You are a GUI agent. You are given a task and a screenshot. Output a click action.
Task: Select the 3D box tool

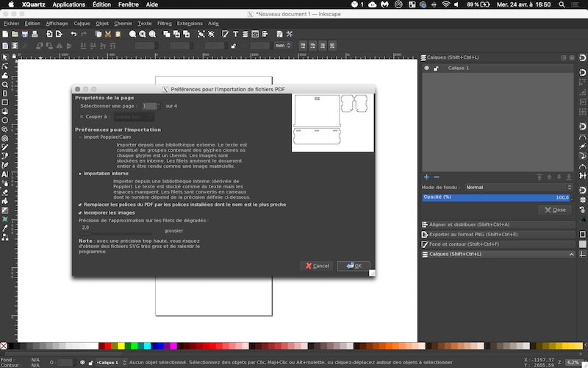5,111
